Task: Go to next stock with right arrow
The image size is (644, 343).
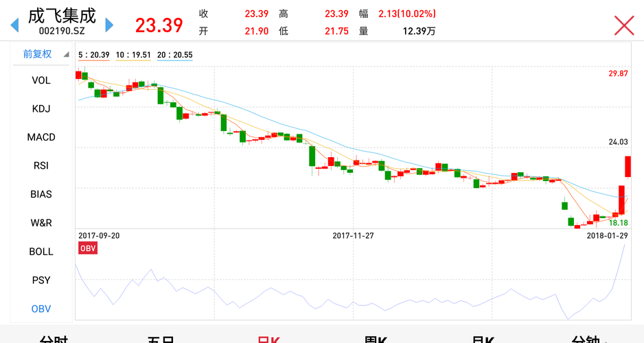Action: [109, 25]
